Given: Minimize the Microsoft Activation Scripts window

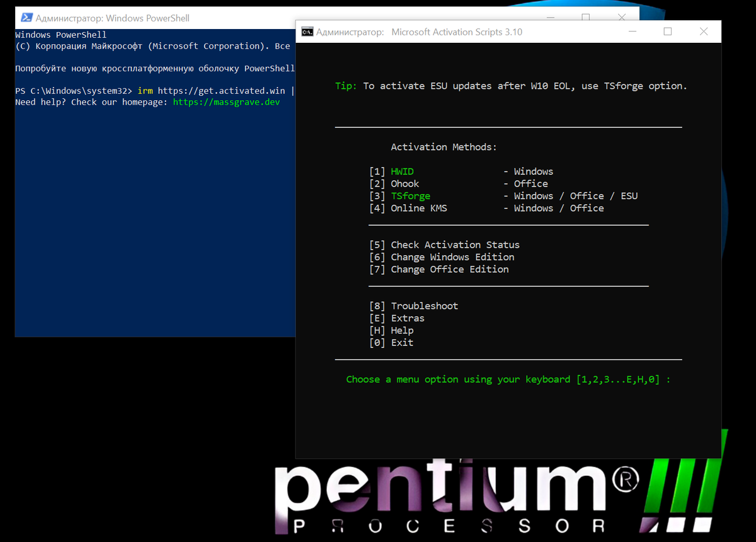Looking at the screenshot, I should (x=631, y=32).
